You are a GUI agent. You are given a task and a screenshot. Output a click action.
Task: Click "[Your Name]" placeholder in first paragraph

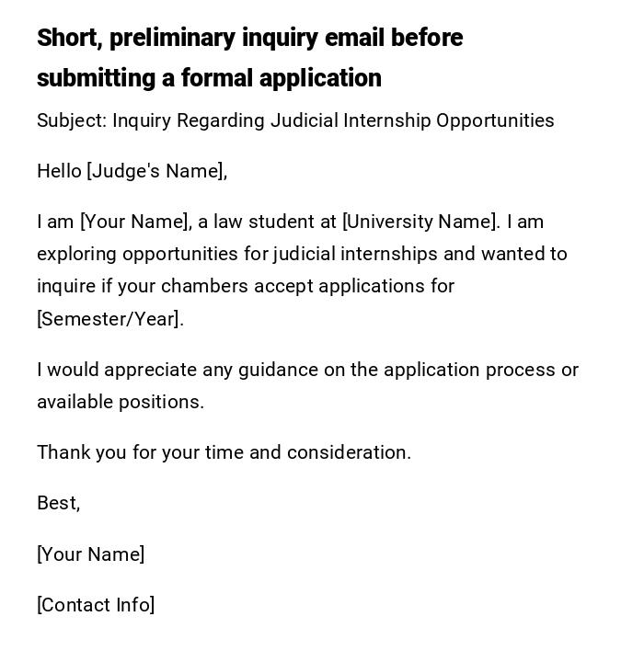pos(135,222)
